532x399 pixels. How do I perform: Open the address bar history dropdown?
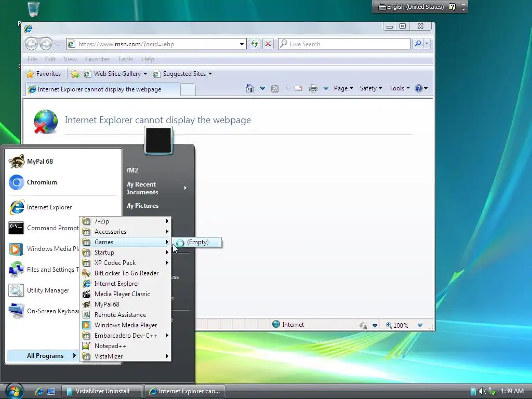tap(242, 44)
